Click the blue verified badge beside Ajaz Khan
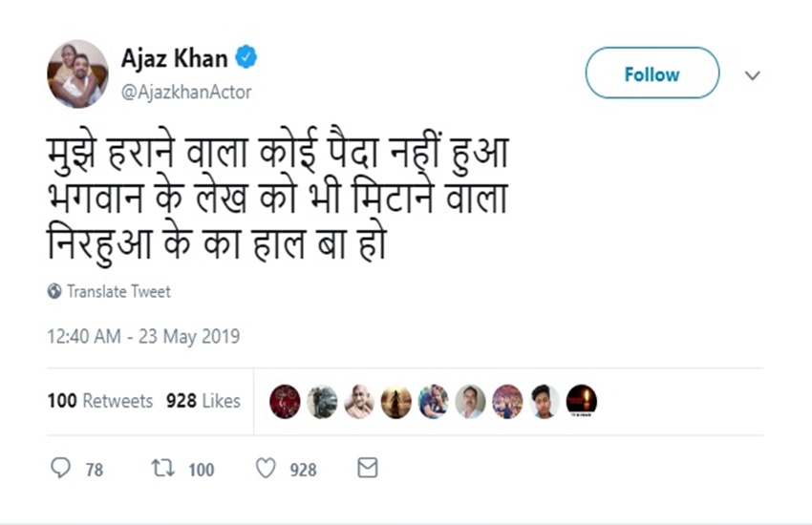Viewport: 812px width, 525px height. pos(246,59)
